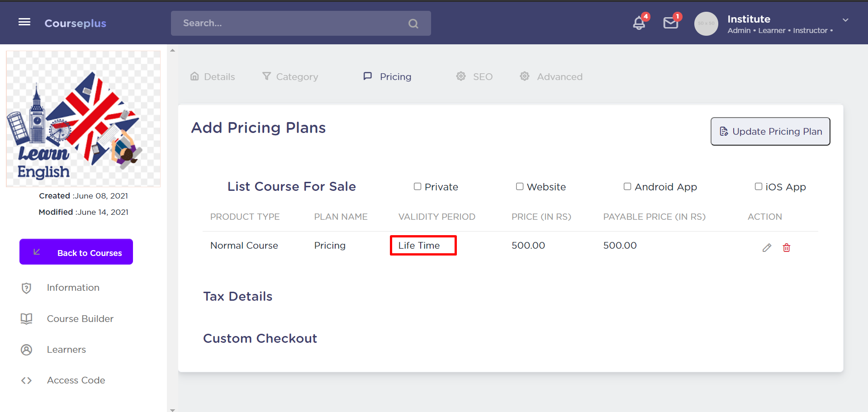Expand the Tax Details section

(x=237, y=296)
